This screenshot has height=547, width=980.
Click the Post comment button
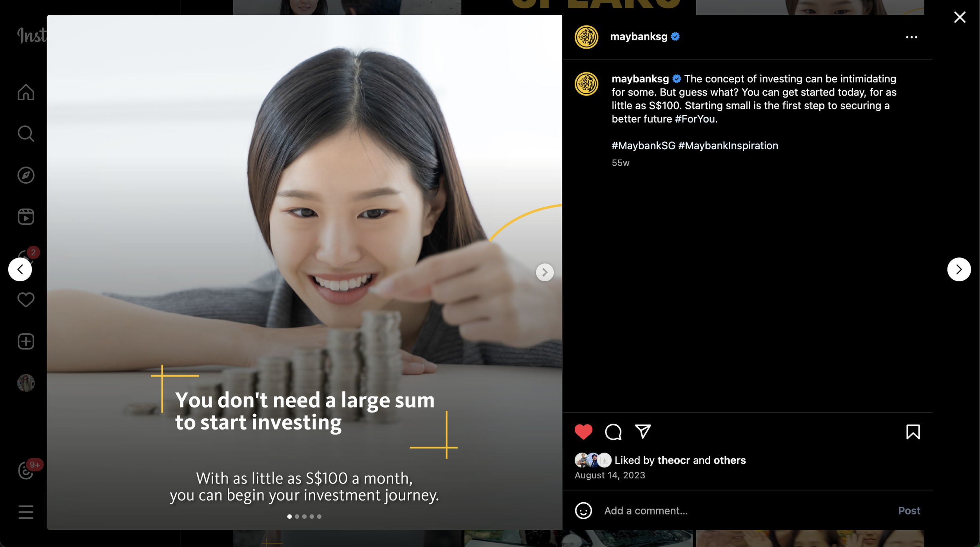909,511
